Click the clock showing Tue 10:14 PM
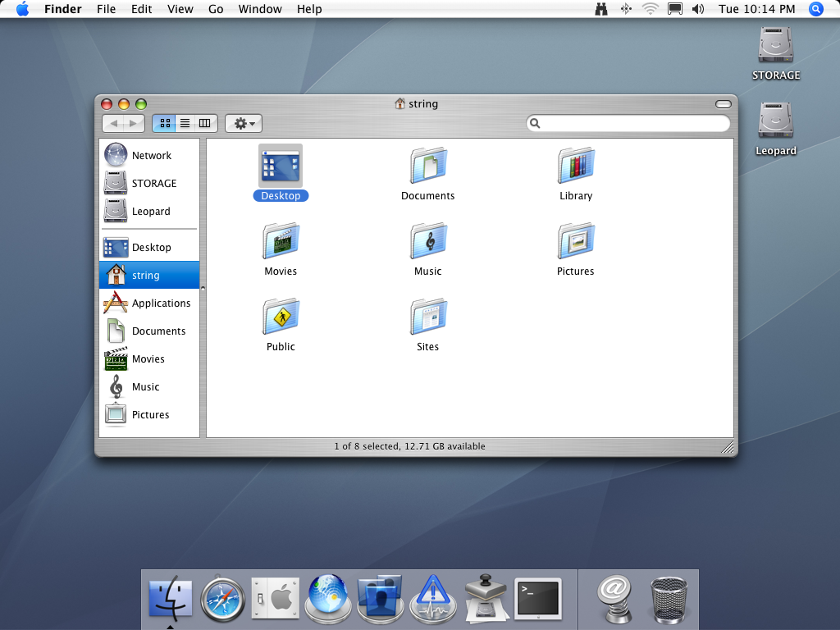840x630 pixels. [756, 9]
